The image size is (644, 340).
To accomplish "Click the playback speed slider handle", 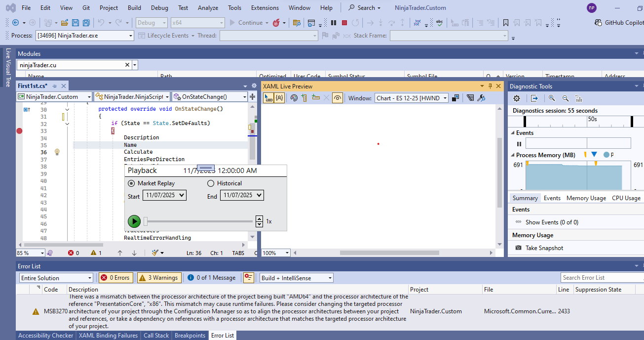I will 146,221.
